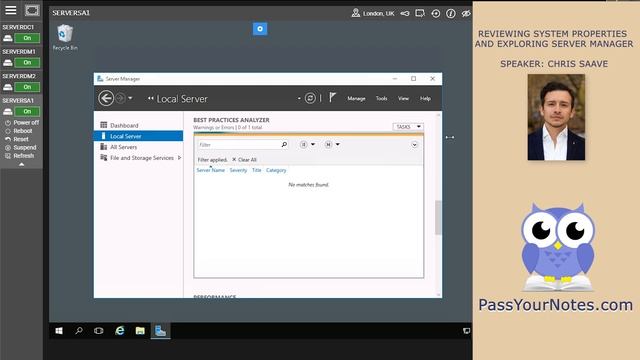Open the Help menu
The height and width of the screenshot is (360, 640).
click(x=425, y=98)
